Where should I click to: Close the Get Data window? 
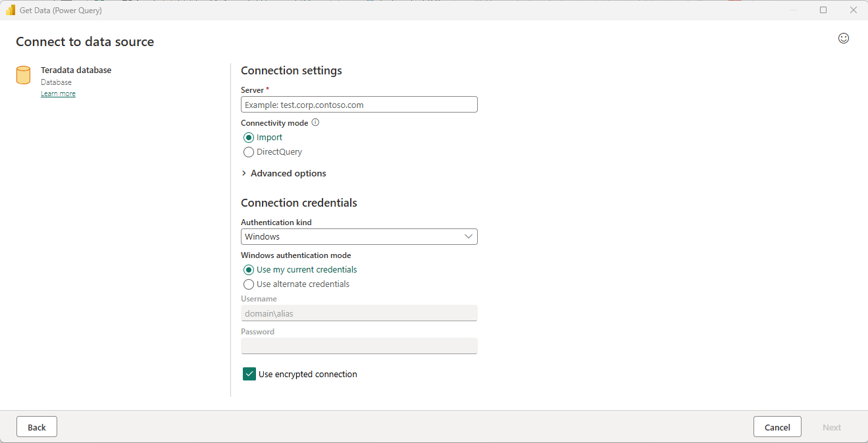(x=853, y=10)
